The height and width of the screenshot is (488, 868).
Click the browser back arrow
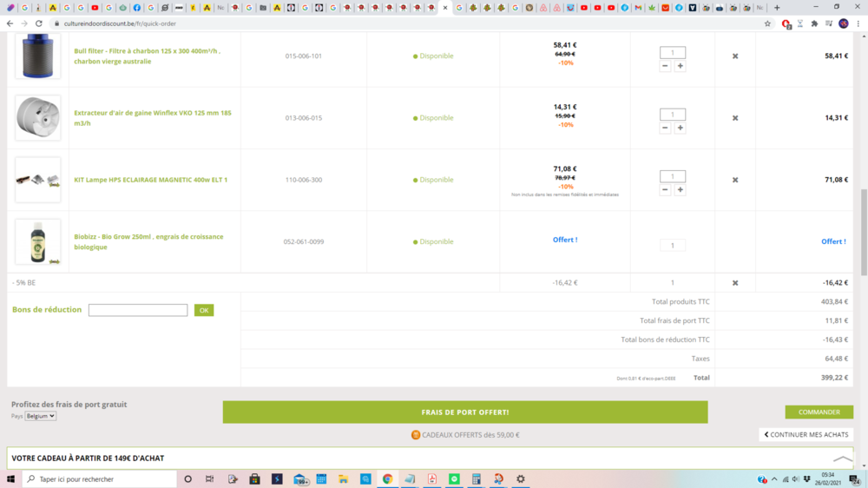10,23
